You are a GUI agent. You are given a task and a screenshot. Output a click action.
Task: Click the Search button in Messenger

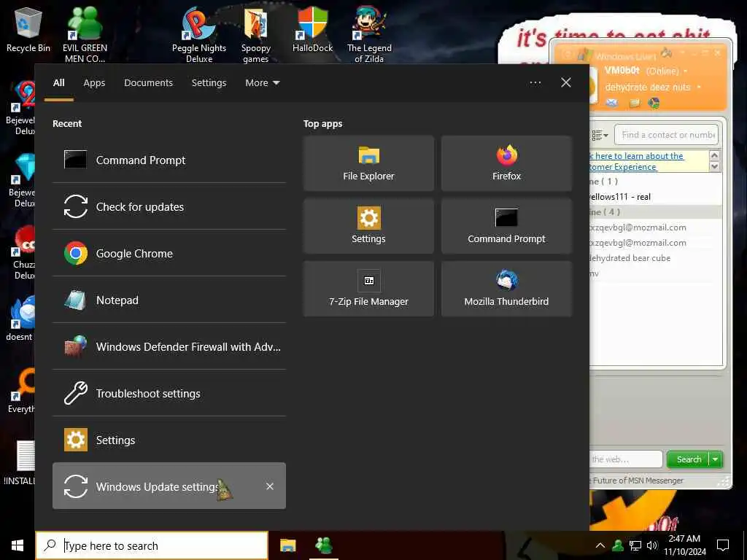(x=689, y=459)
